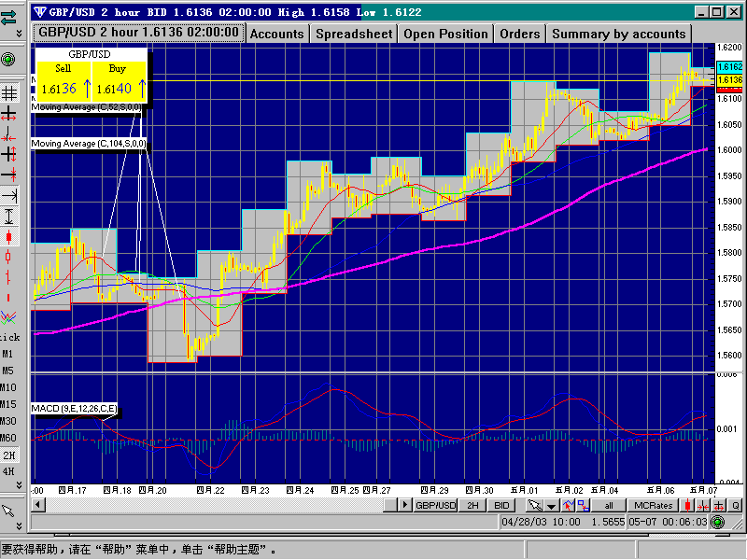Toggle the grid display tool
747x560 pixels.
[8, 92]
